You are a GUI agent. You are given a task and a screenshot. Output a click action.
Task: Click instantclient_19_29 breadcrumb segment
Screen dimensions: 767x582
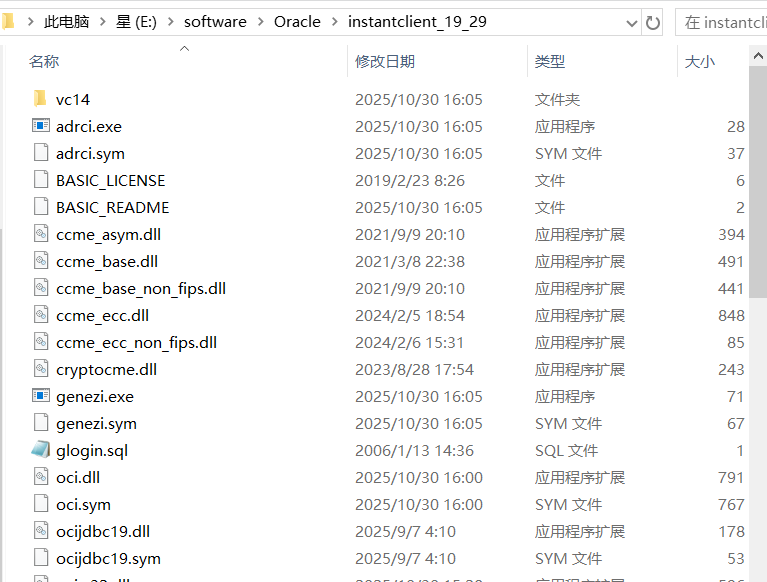click(x=417, y=22)
